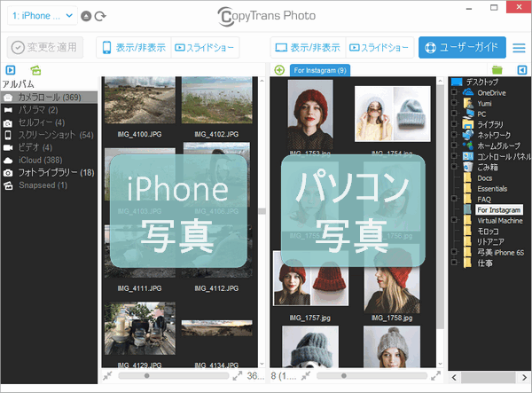532x393 pixels.
Task: Click PC pane shrink thumbnails icon
Action: (x=306, y=375)
